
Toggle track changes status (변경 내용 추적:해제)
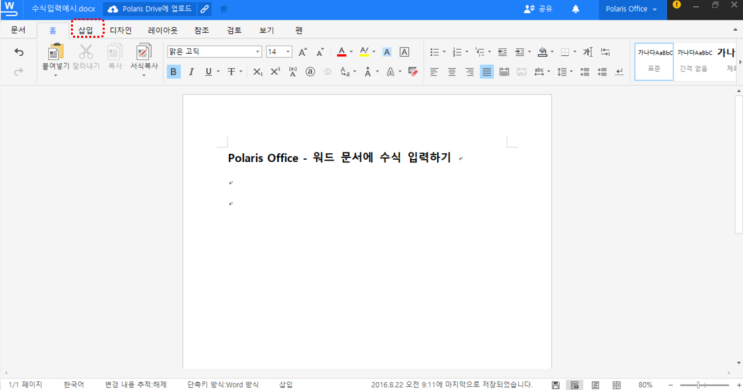click(x=136, y=385)
